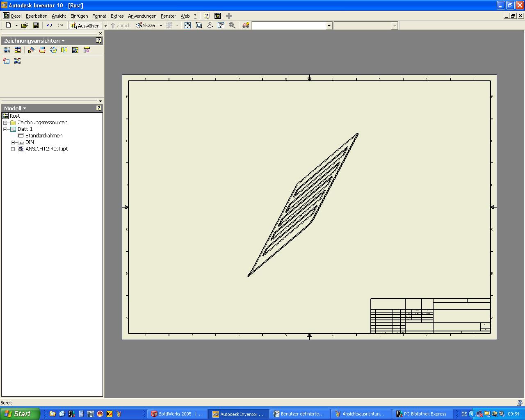525x420 pixels.
Task: Open the Web menu
Action: click(x=185, y=16)
